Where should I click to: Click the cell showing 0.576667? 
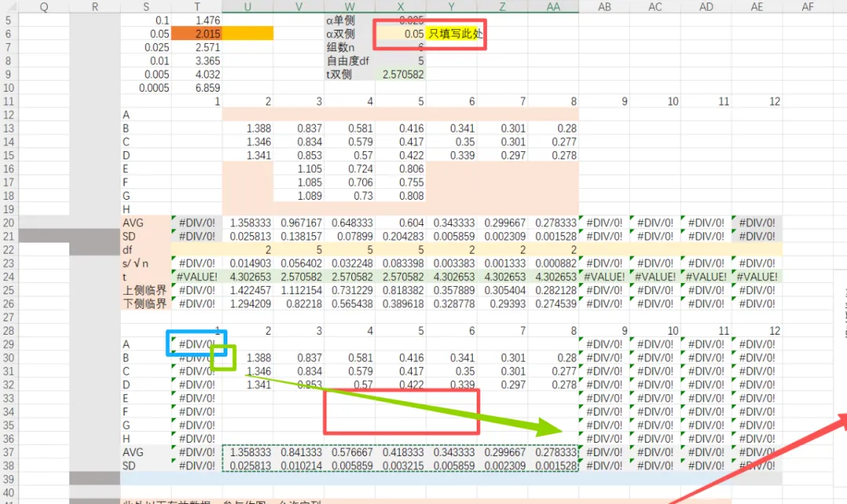point(350,452)
